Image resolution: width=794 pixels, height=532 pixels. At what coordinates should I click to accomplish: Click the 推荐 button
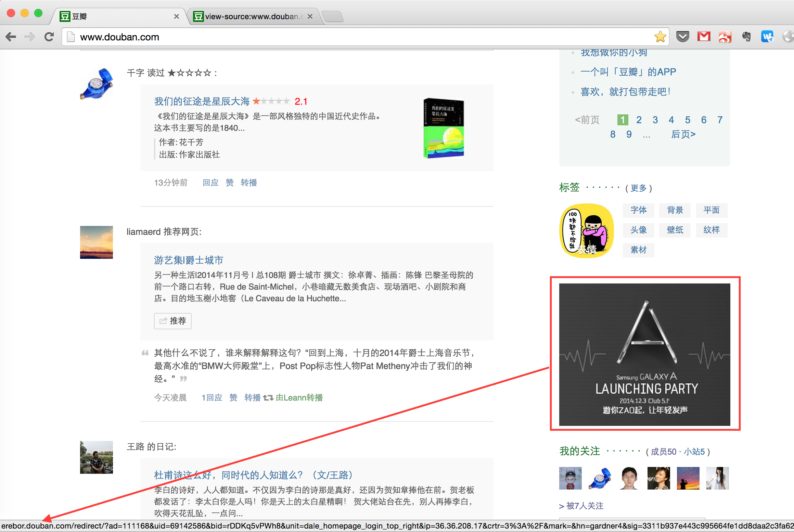[173, 321]
